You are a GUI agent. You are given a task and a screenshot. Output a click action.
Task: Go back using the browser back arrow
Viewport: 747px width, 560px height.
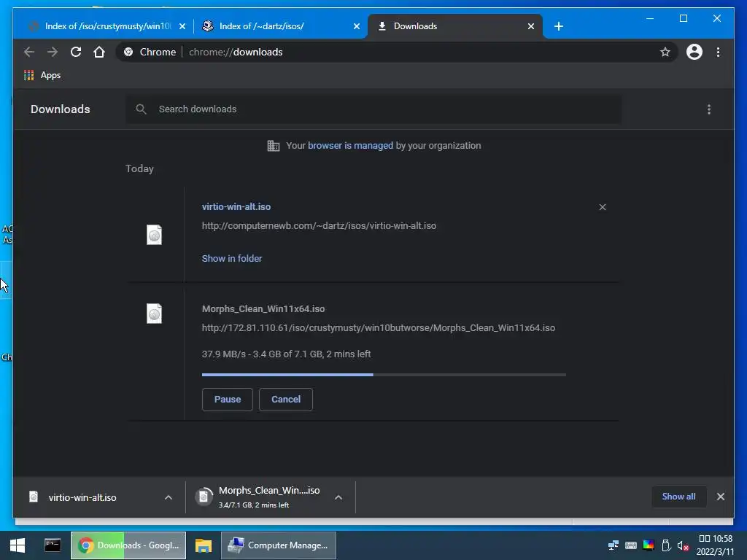pyautogui.click(x=29, y=52)
